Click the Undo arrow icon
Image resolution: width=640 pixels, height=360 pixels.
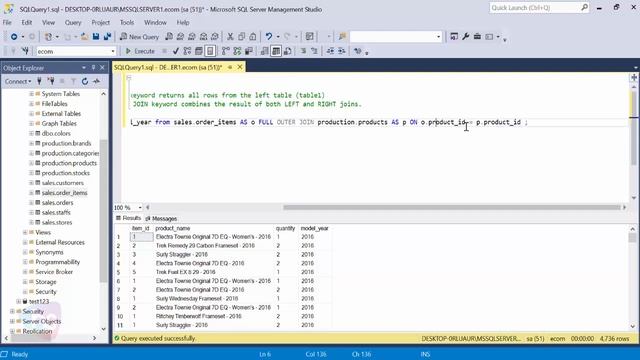269,37
